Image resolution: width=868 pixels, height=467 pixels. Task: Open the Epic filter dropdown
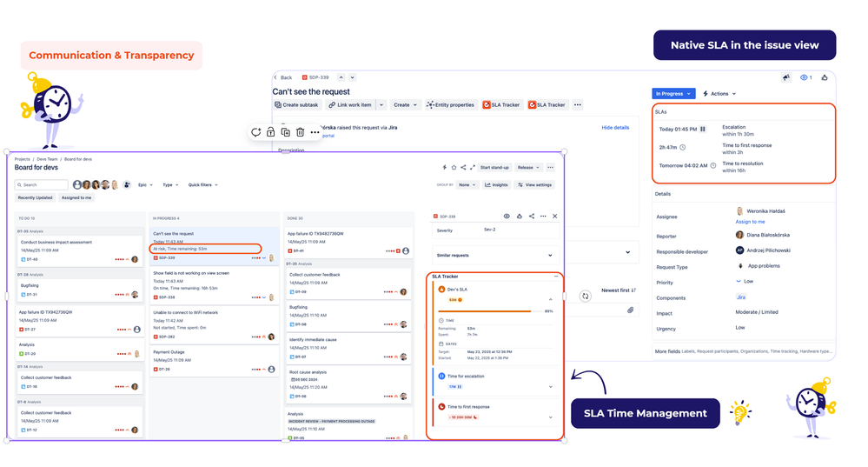145,185
